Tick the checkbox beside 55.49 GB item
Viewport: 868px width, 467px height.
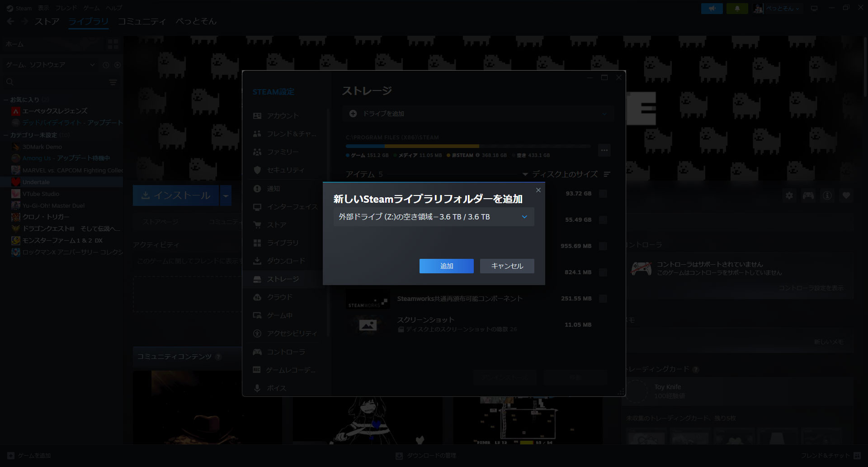tap(603, 220)
